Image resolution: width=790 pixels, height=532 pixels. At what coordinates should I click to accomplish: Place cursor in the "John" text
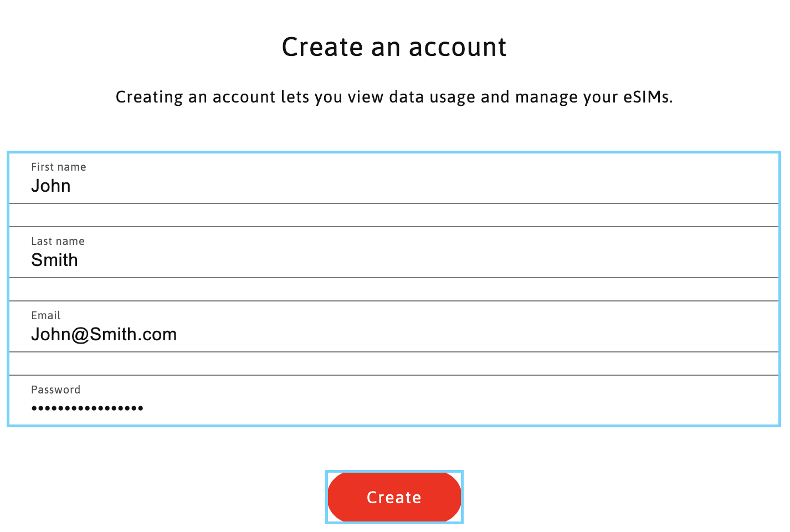pyautogui.click(x=50, y=186)
